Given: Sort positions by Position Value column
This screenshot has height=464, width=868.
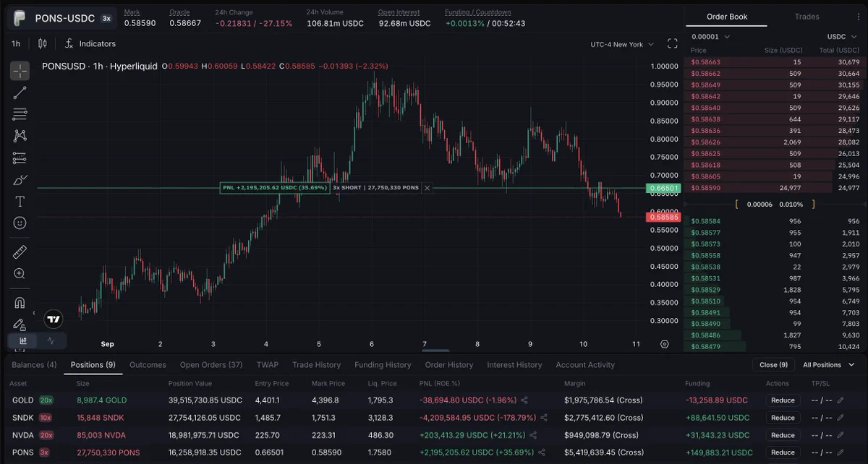Looking at the screenshot, I should (x=191, y=384).
